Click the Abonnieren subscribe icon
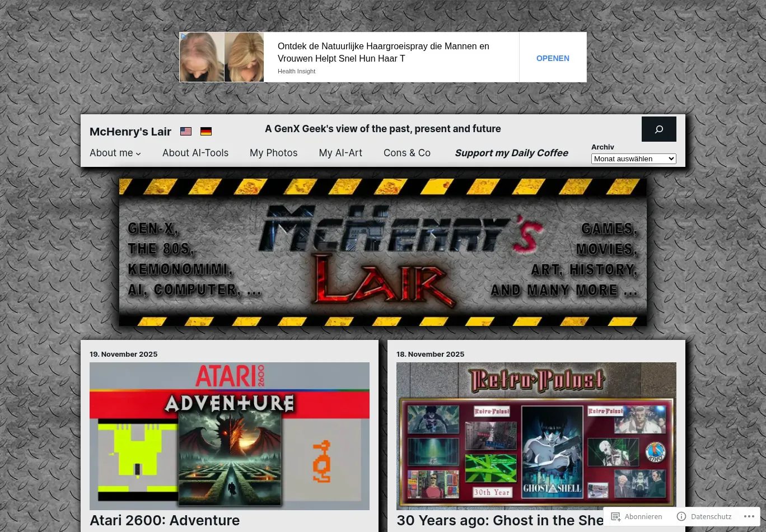This screenshot has height=532, width=766. coord(615,516)
